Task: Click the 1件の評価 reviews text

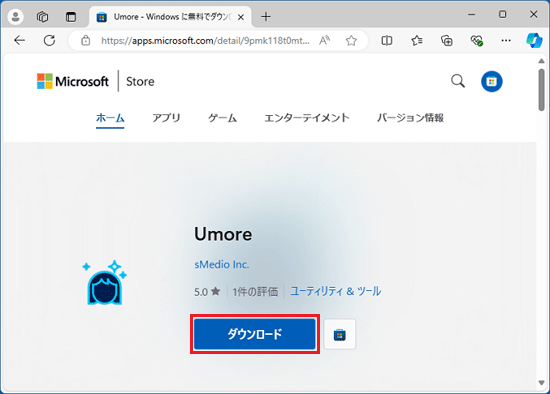Action: click(x=255, y=292)
